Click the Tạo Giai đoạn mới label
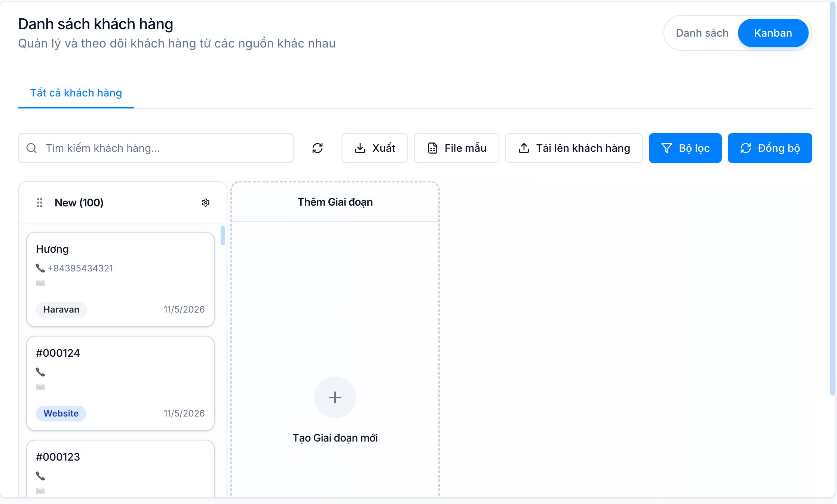The width and height of the screenshot is (837, 504). coord(335,438)
